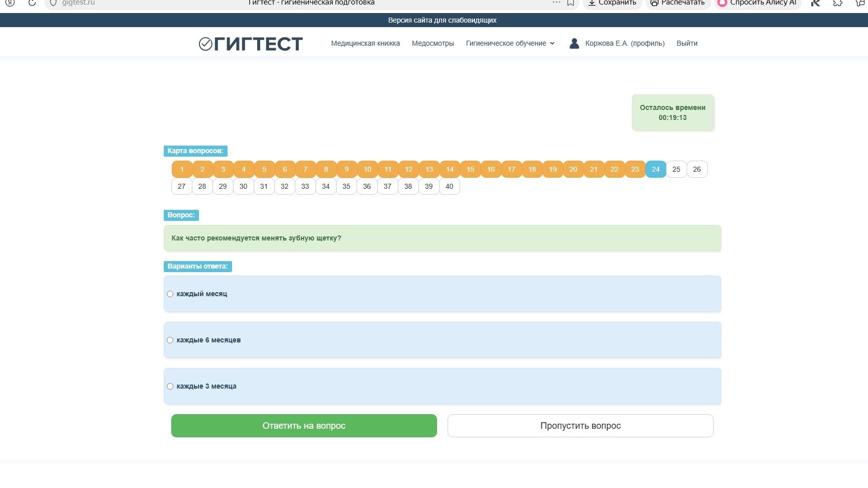Click the Карта вопросов label

pyautogui.click(x=195, y=151)
